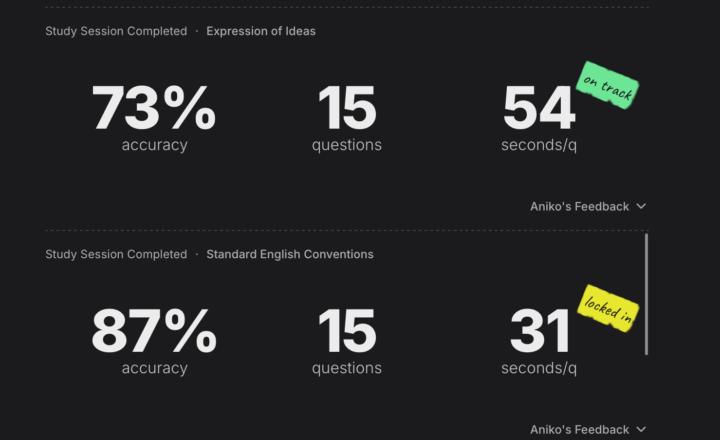Expand Aniko's Feedback under Standard English Conventions
The image size is (720, 440).
point(580,429)
